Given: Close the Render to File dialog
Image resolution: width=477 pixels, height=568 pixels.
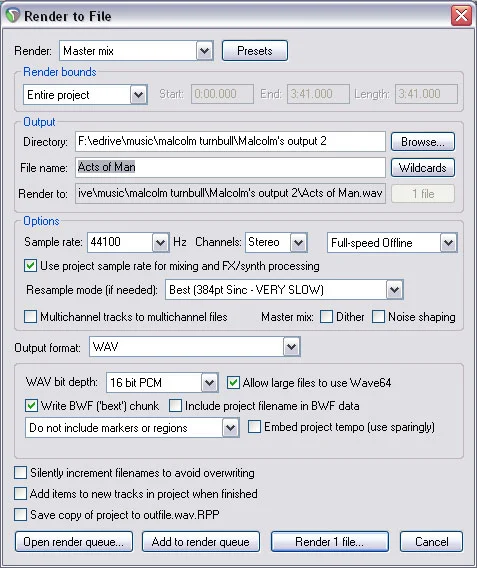Looking at the screenshot, I should pos(461,16).
